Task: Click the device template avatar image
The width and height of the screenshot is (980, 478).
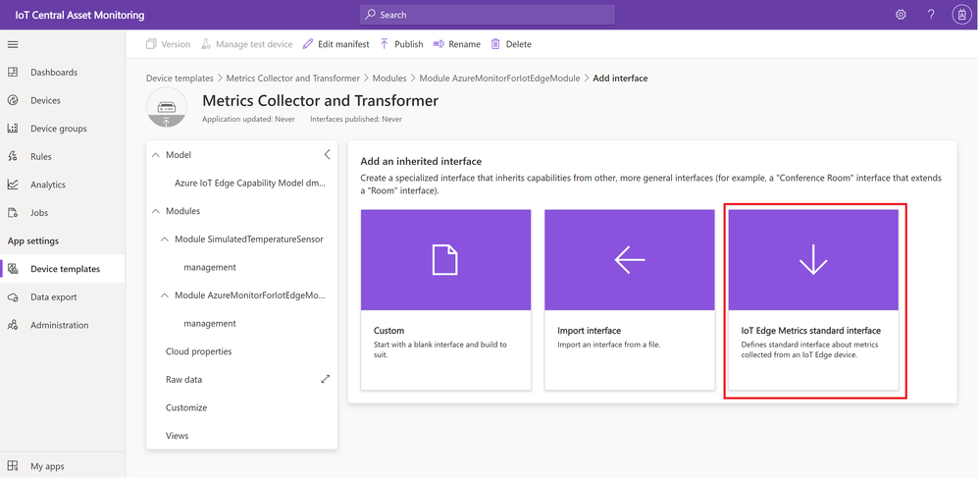Action: (x=166, y=108)
